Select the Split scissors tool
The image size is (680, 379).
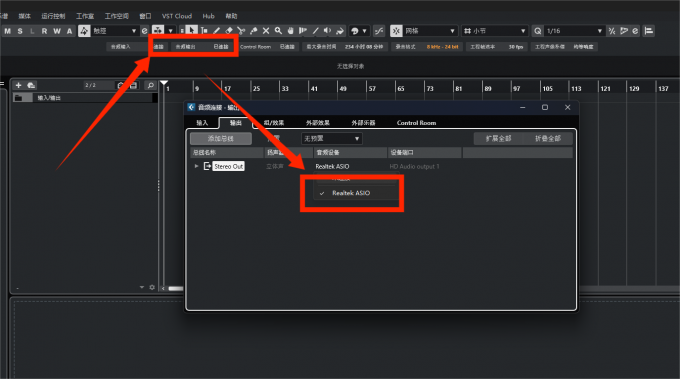[x=241, y=31]
